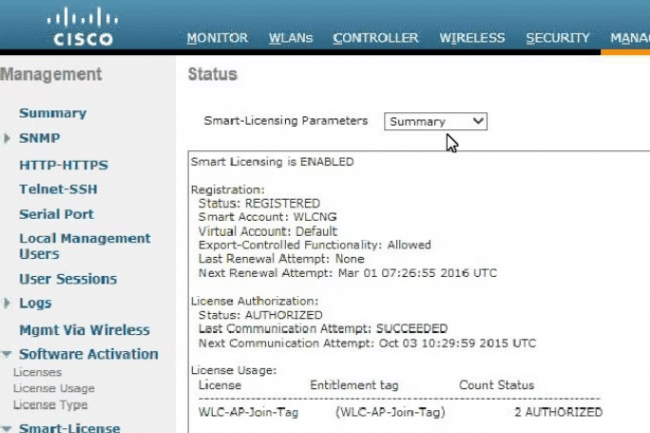Open the SNMP sidebar link
Image resolution: width=650 pixels, height=433 pixels.
pyautogui.click(x=39, y=138)
